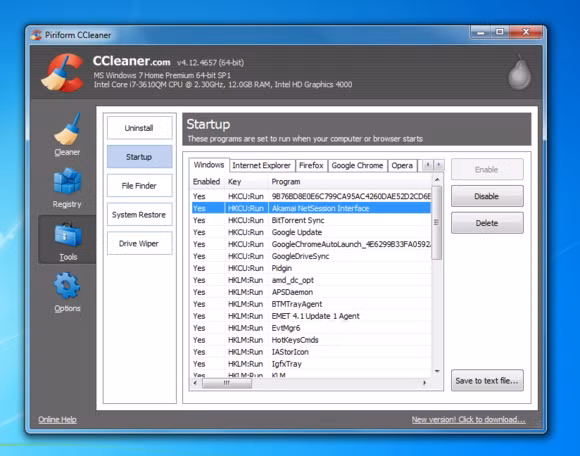Click the CCleaner title bar icon

[x=36, y=35]
